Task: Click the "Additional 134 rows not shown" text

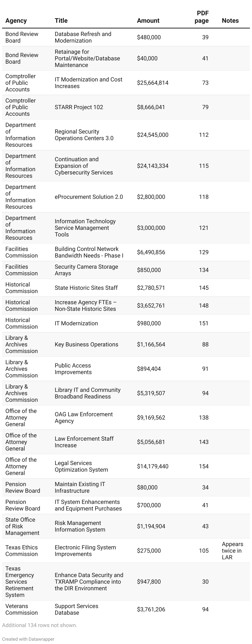Action: pyautogui.click(x=39, y=625)
